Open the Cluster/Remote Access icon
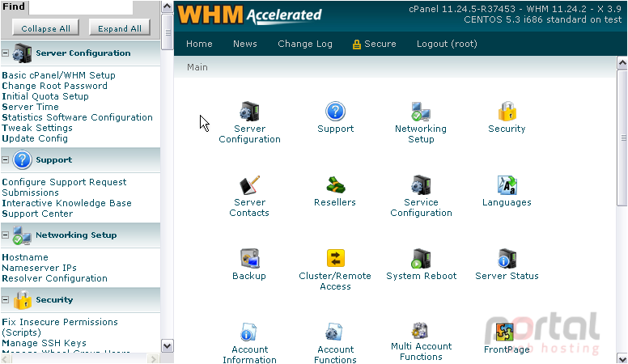This screenshot has width=628, height=364. click(335, 259)
